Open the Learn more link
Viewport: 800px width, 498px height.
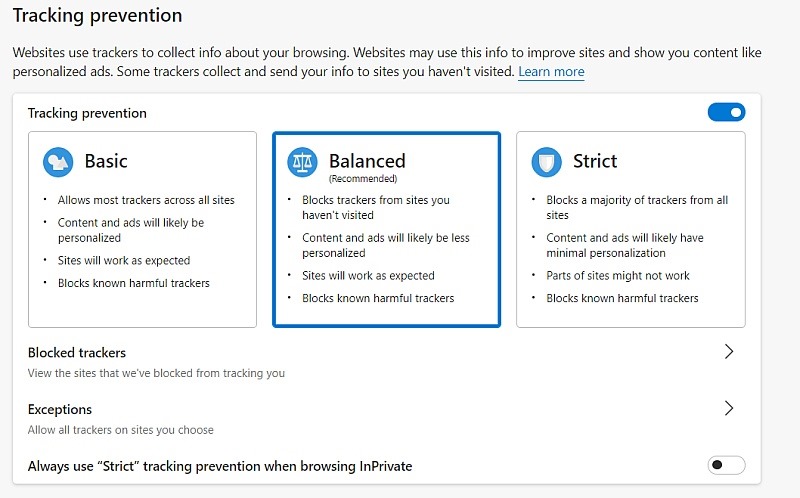pyautogui.click(x=551, y=72)
